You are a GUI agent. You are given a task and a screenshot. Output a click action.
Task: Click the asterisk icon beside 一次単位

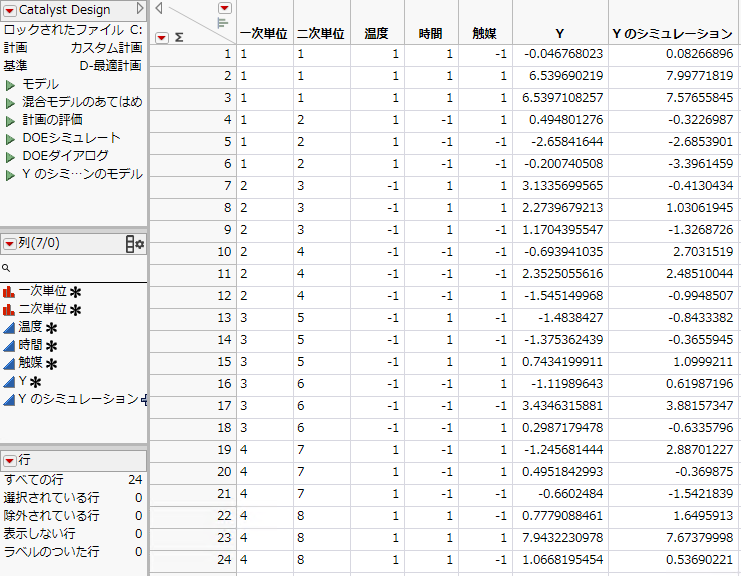tap(75, 292)
